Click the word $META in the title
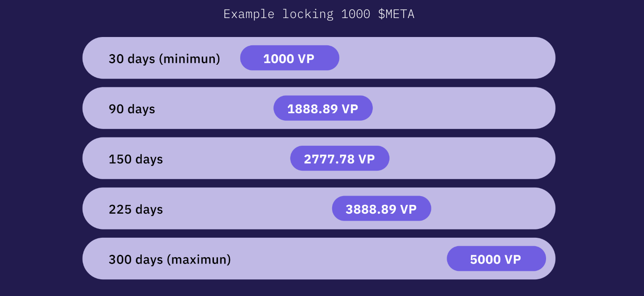 click(x=396, y=14)
